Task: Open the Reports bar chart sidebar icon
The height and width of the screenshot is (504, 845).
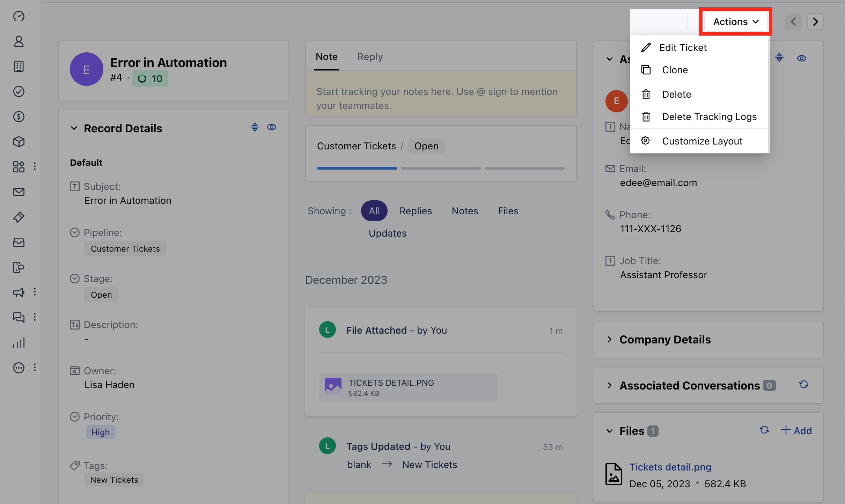Action: (19, 343)
